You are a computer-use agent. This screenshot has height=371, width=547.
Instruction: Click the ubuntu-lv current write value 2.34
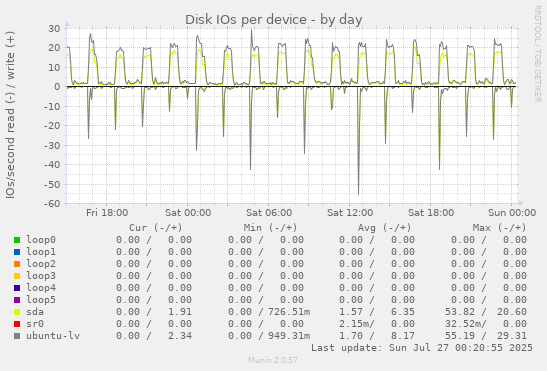[x=180, y=335]
